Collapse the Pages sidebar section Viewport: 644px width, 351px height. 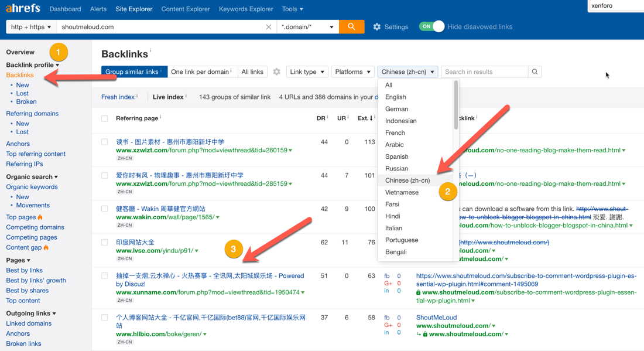[x=18, y=260]
